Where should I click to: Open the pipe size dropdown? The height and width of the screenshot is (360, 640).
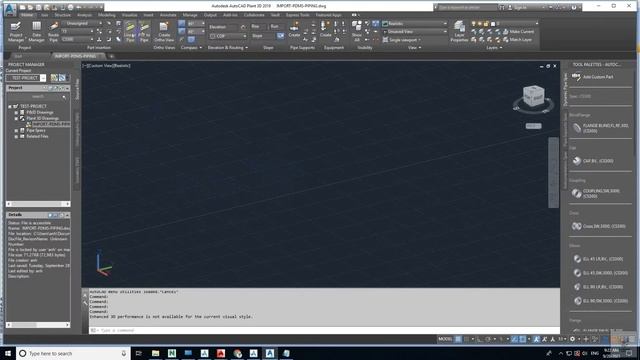(x=78, y=31)
